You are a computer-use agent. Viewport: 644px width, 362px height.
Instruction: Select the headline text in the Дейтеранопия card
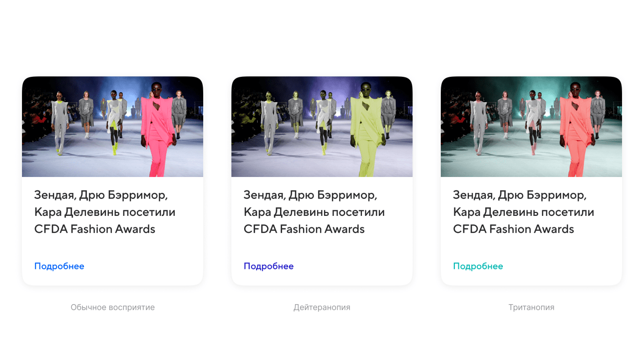pyautogui.click(x=314, y=212)
